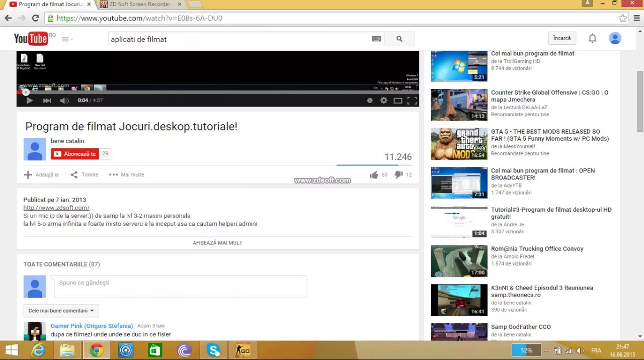
Task: Bookmark page with the star icon
Action: [x=623, y=18]
